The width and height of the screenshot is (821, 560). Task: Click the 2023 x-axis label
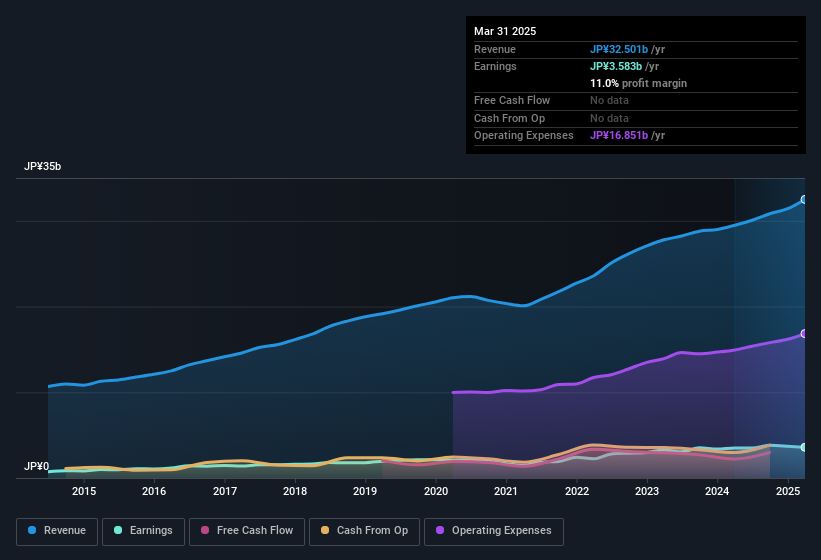[x=647, y=491]
